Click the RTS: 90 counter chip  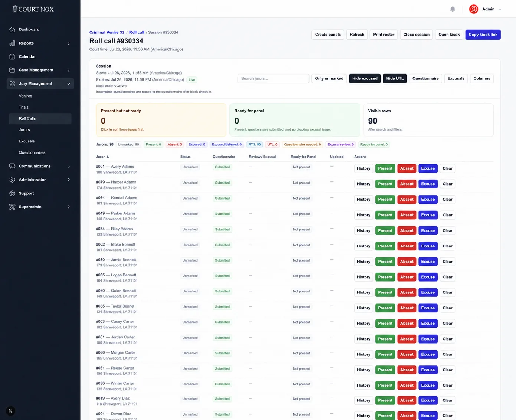coord(255,145)
